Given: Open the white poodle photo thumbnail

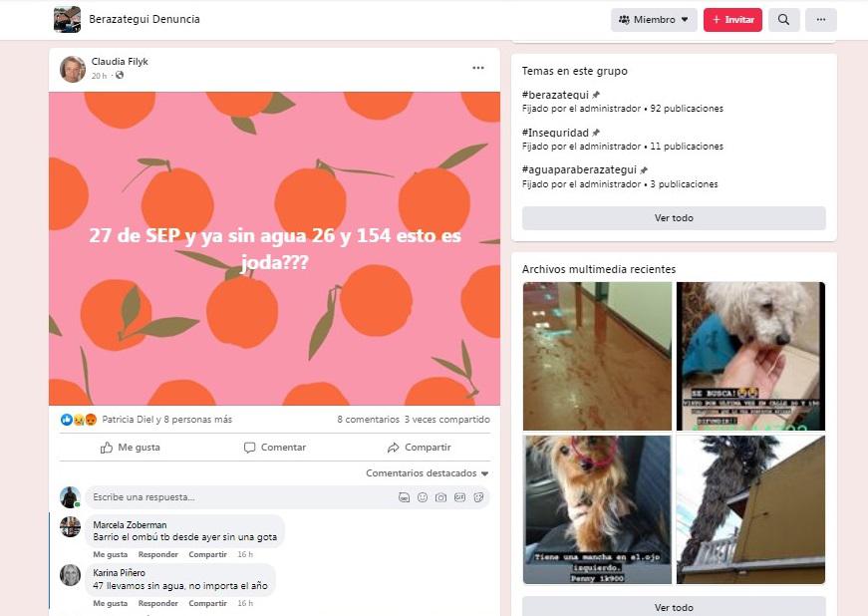Looking at the screenshot, I should (x=750, y=356).
